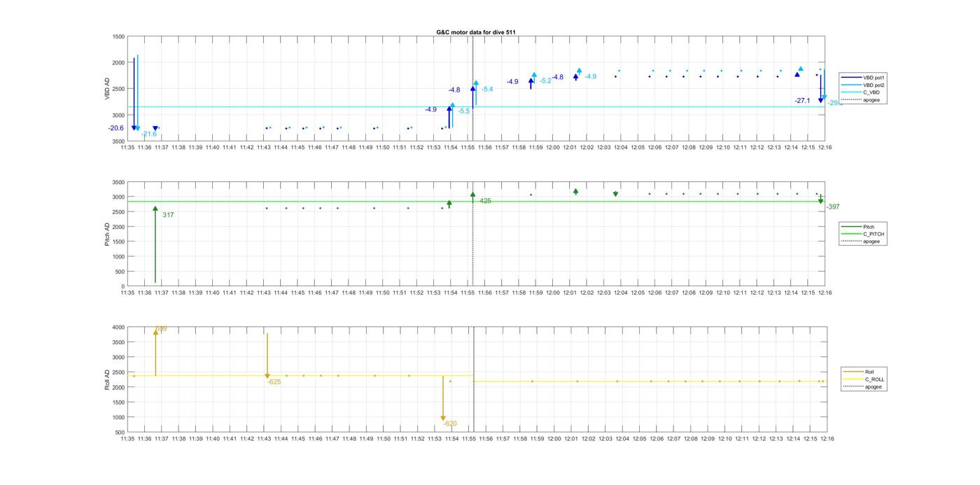Click the "-21.6" VBD data label
This screenshot has height=485, width=980.
(x=148, y=134)
